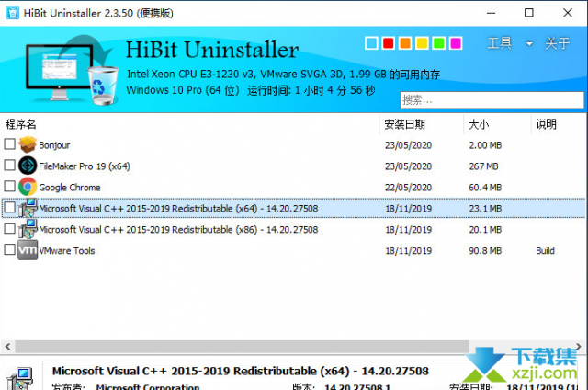The height and width of the screenshot is (390, 588).
Task: Select the Bonjour program name
Action: pos(54,145)
